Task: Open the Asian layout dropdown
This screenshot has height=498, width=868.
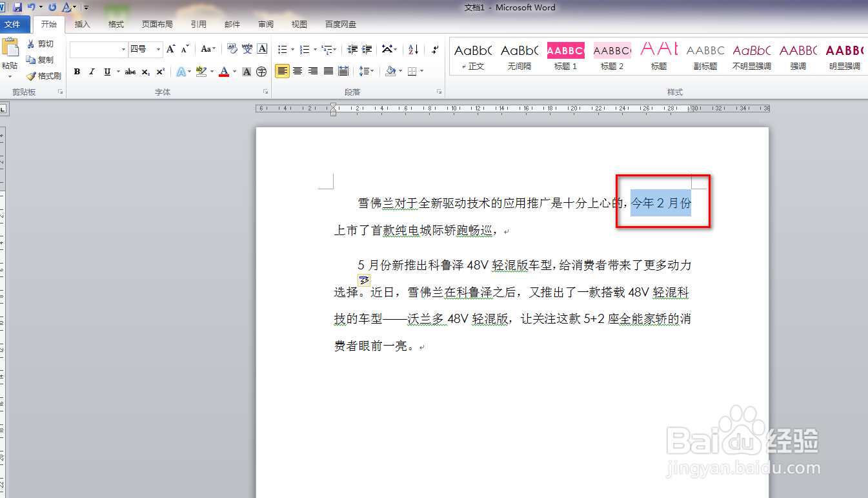Action: 389,49
